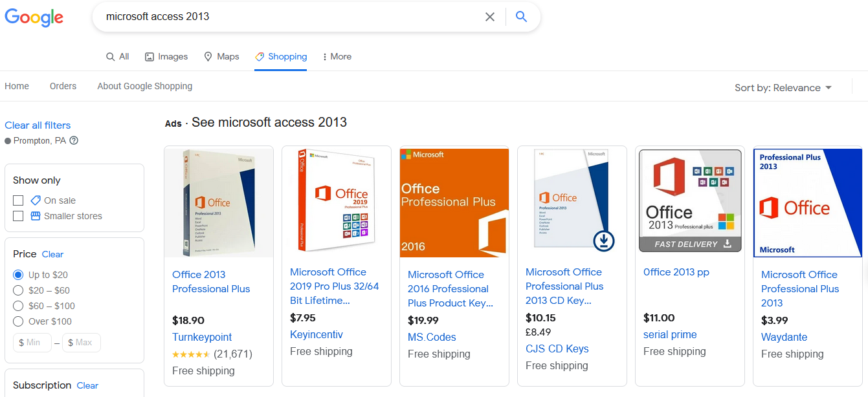The height and width of the screenshot is (397, 868).
Task: Open the Sort by: Relevance dropdown
Action: click(x=783, y=88)
